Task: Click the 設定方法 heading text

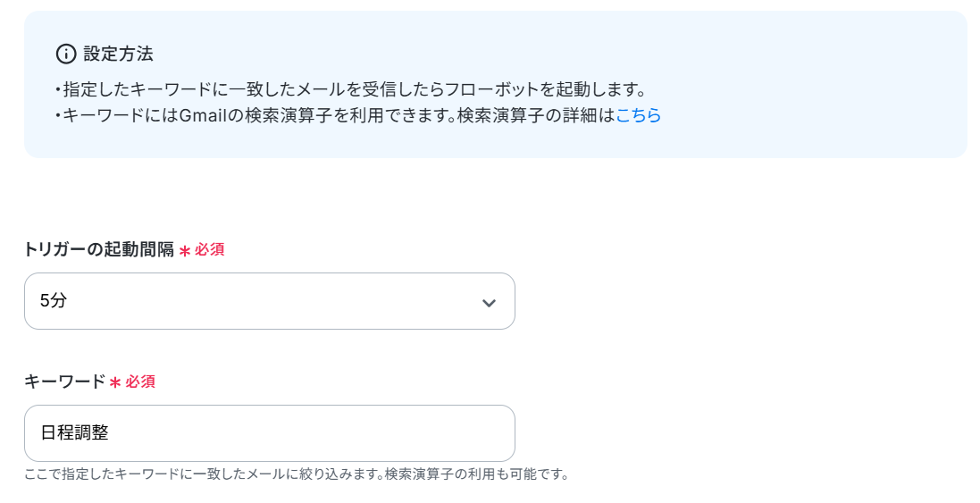Action: 118,54
